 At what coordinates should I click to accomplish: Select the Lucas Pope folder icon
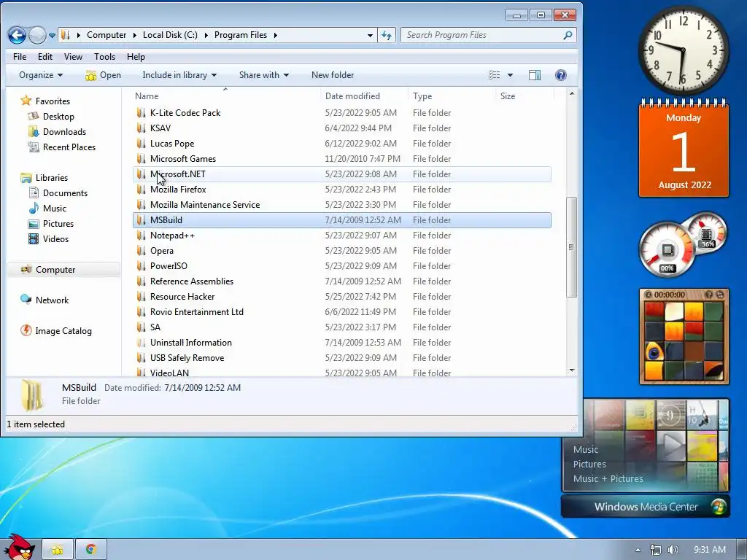point(141,144)
